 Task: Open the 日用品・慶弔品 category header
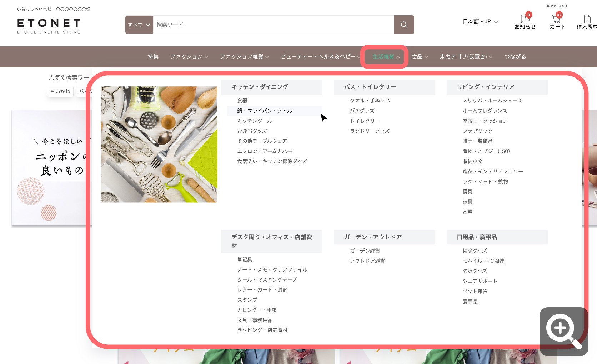click(497, 237)
